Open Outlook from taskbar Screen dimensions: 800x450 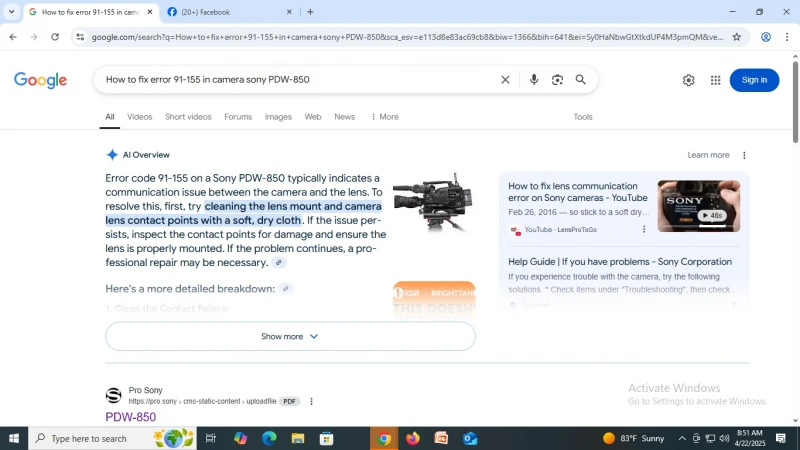click(470, 438)
